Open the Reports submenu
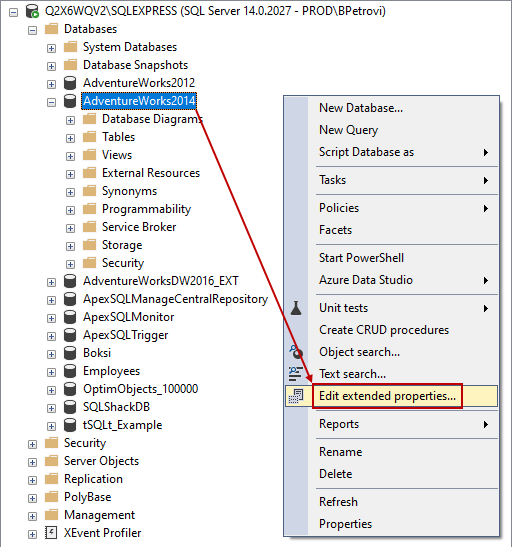This screenshot has height=547, width=512. (392, 424)
